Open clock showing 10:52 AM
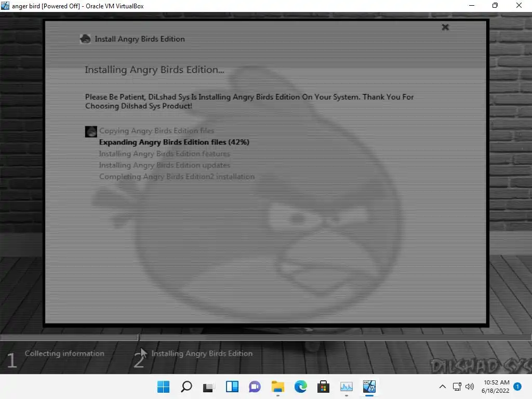532x399 pixels. [495, 387]
